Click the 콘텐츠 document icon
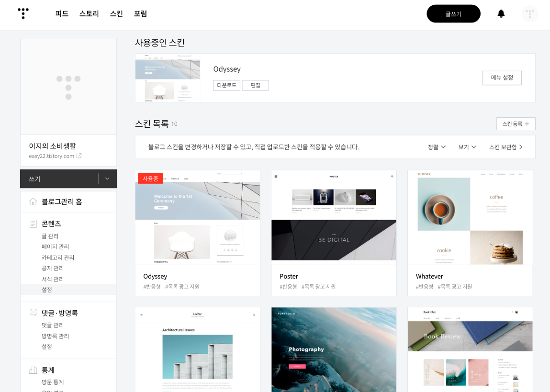 pyautogui.click(x=33, y=224)
